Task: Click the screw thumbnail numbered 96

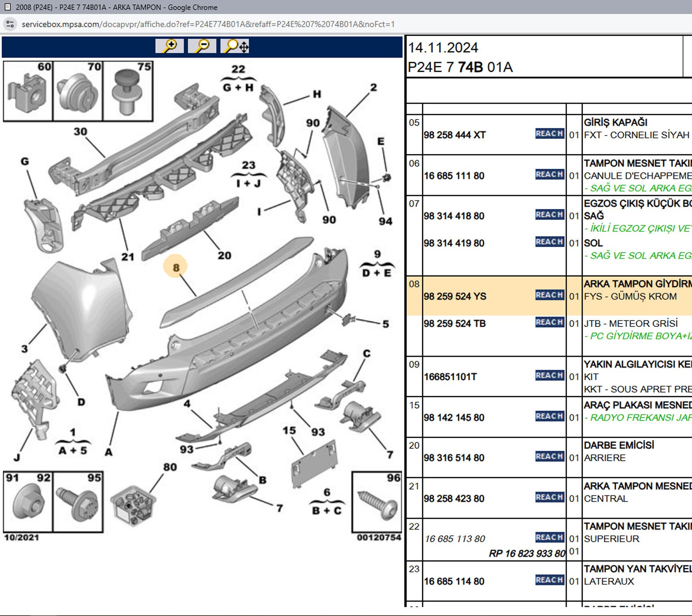Action: [x=377, y=502]
